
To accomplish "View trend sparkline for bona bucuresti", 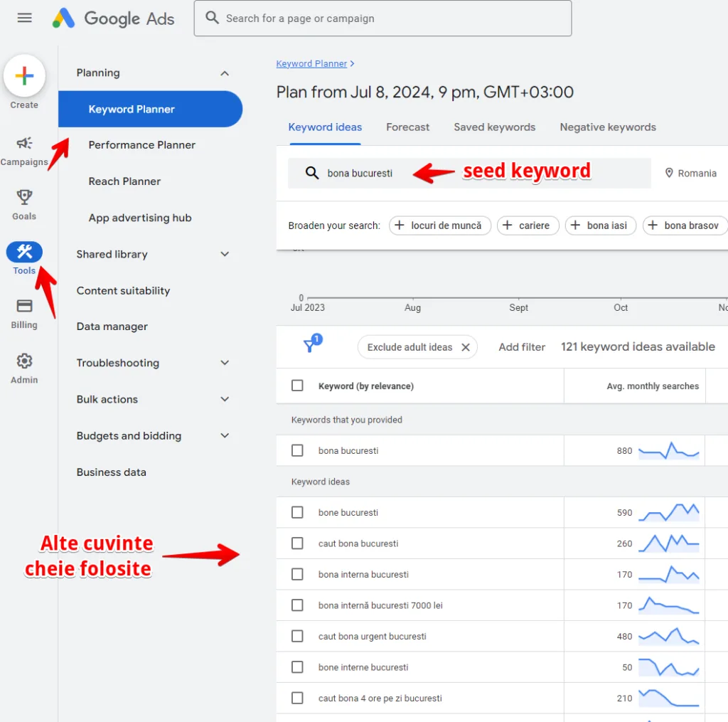I will [668, 451].
